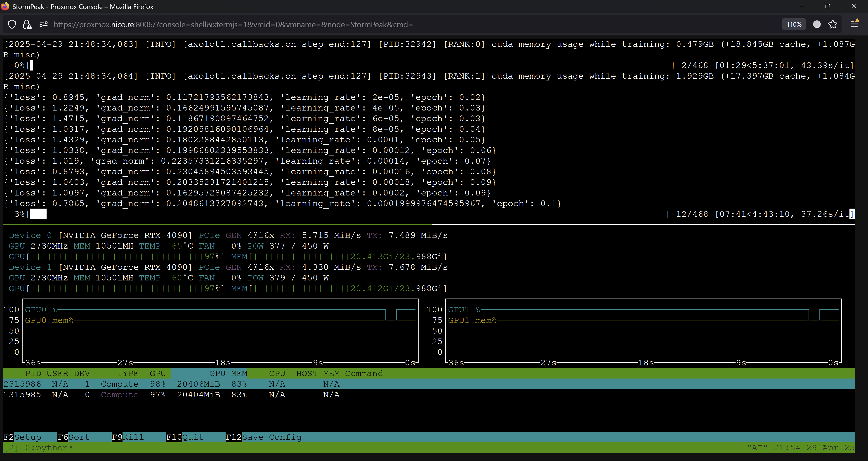The width and height of the screenshot is (868, 461).
Task: Select the PID column header
Action: tap(33, 373)
